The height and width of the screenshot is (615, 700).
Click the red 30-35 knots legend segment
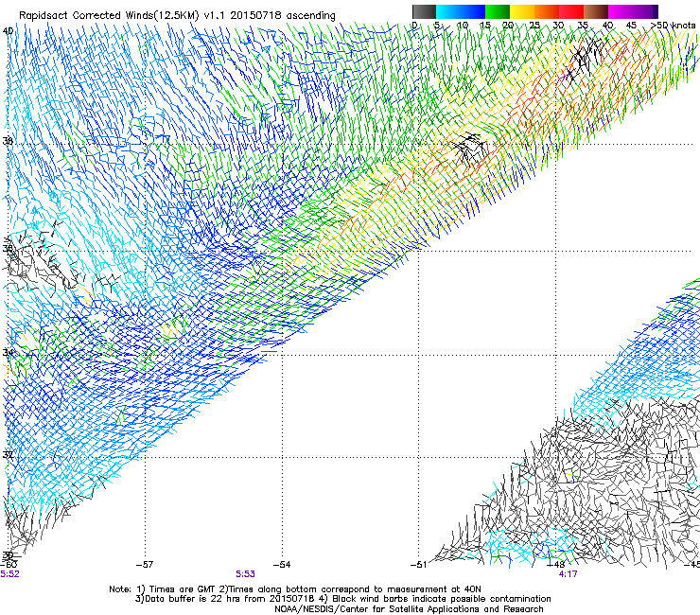pyautogui.click(x=571, y=11)
